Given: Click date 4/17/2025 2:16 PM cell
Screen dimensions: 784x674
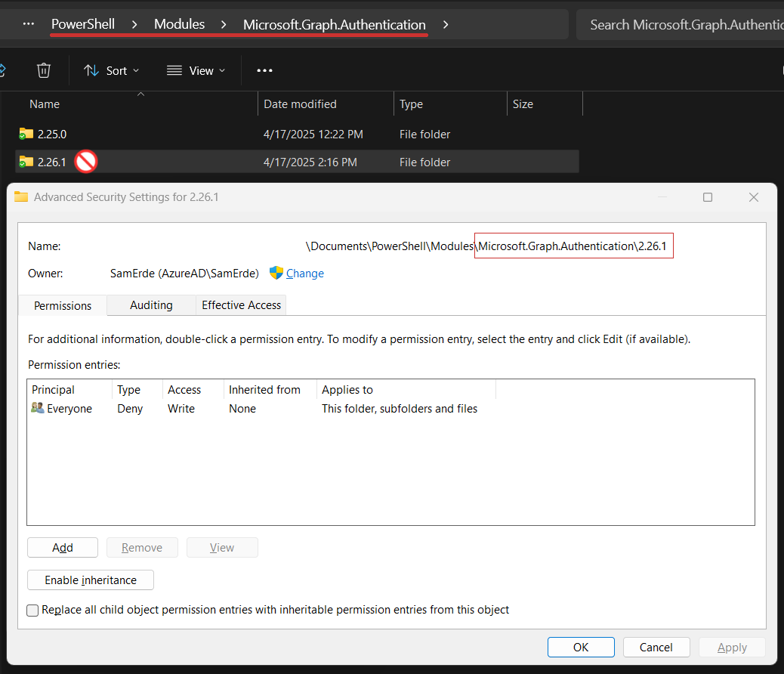Looking at the screenshot, I should pyautogui.click(x=310, y=162).
